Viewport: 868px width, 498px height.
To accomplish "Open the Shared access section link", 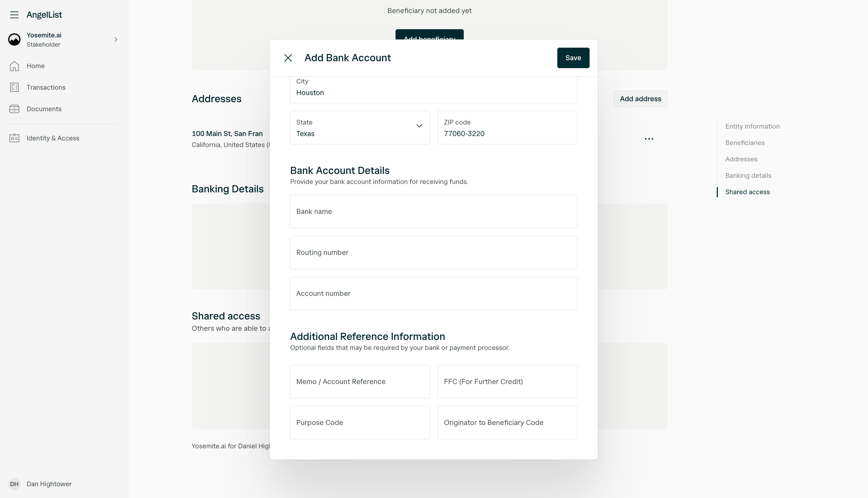I will pos(748,192).
